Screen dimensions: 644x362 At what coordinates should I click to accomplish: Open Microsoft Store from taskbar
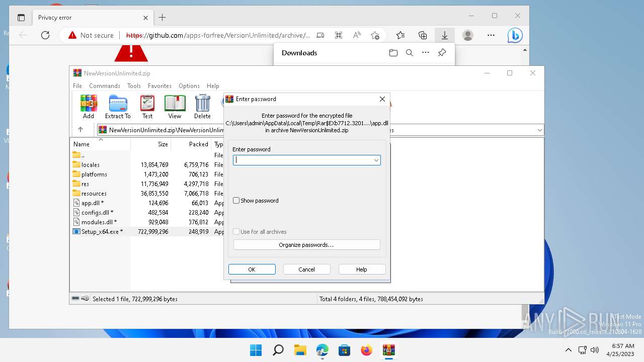pyautogui.click(x=344, y=350)
